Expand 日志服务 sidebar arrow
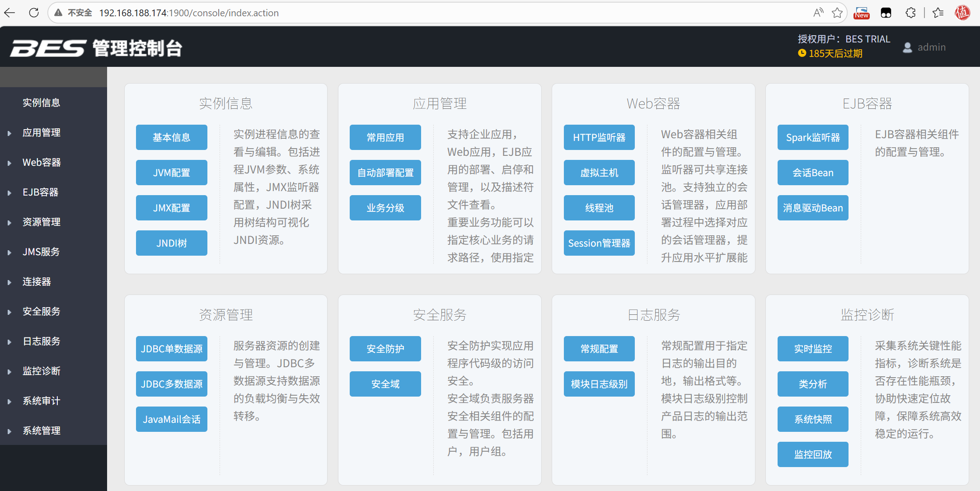The width and height of the screenshot is (980, 491). point(9,342)
